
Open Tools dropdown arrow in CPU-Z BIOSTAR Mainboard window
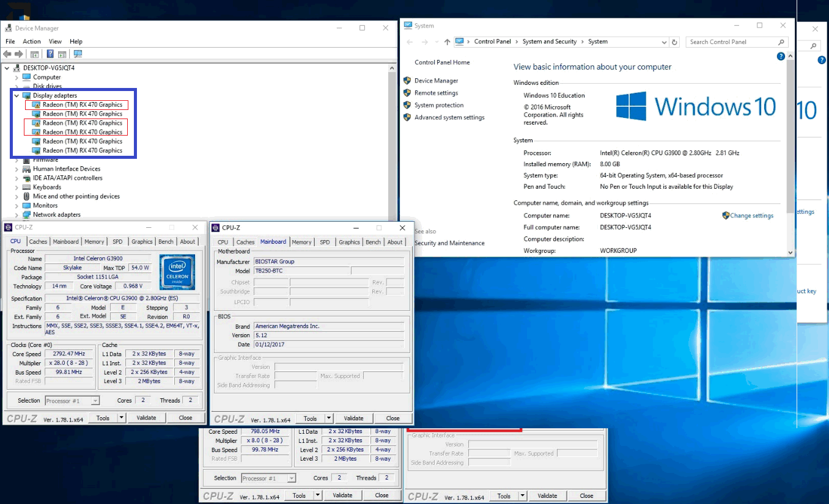tap(329, 418)
